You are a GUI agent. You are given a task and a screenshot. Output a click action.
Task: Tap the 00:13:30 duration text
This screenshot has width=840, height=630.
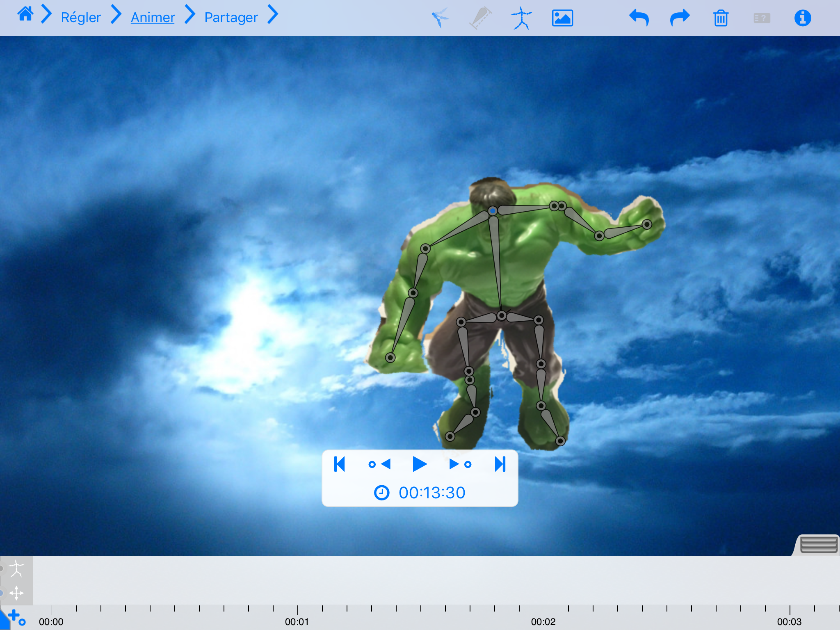(x=432, y=493)
